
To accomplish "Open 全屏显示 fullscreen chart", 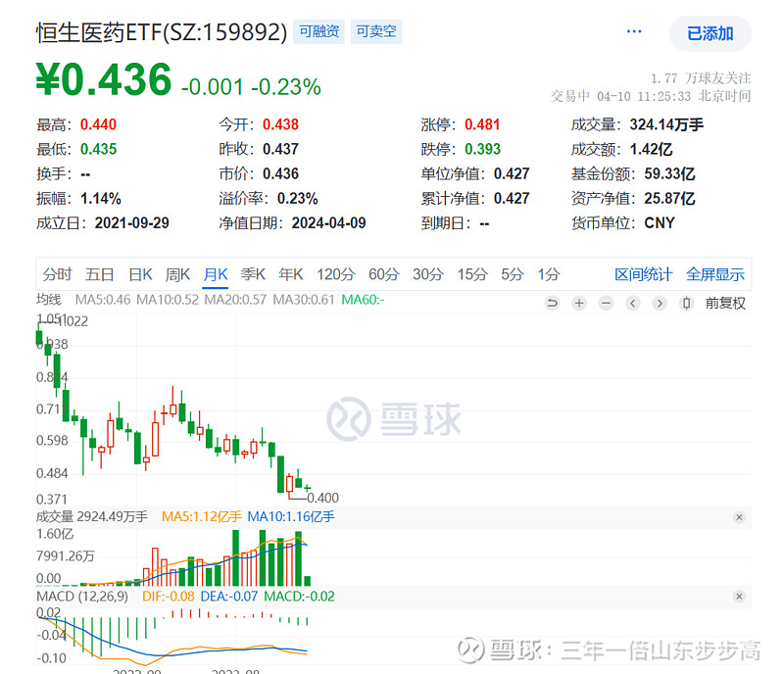I will coord(715,274).
